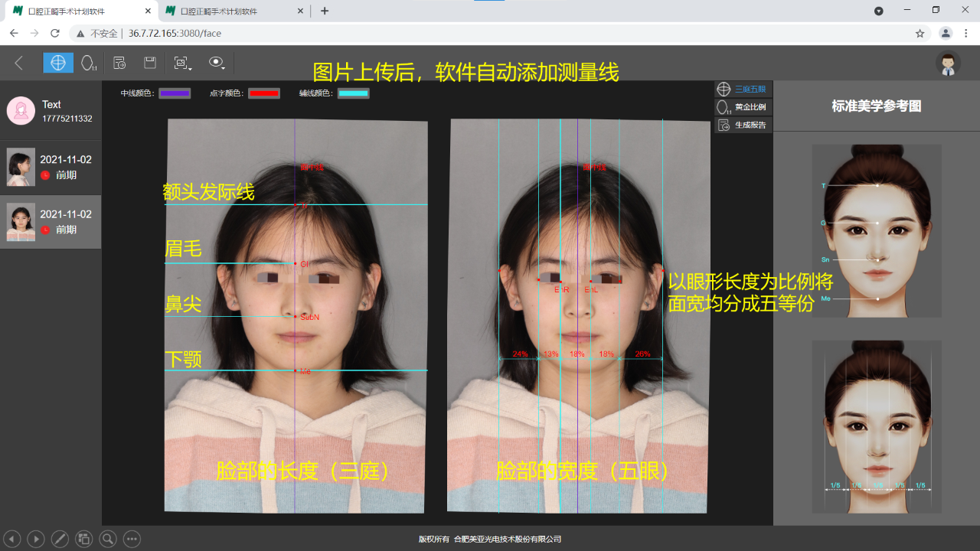Click the generate report toolbar icon
Viewport: 980px width, 551px height.
tap(119, 63)
